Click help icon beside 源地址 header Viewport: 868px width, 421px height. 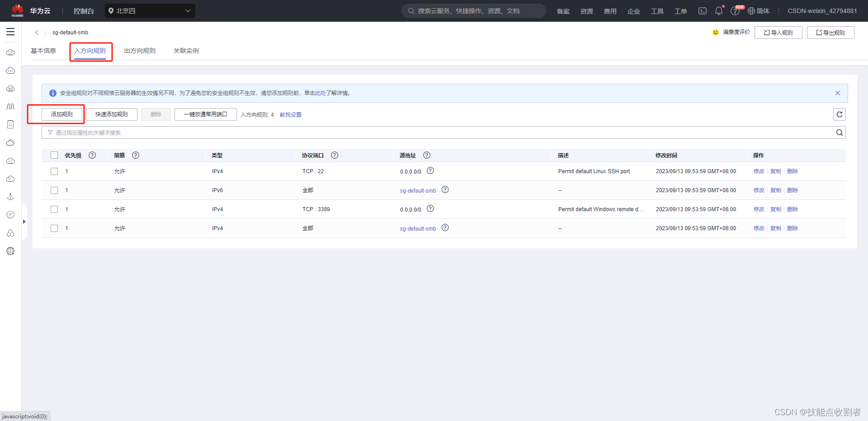click(427, 155)
